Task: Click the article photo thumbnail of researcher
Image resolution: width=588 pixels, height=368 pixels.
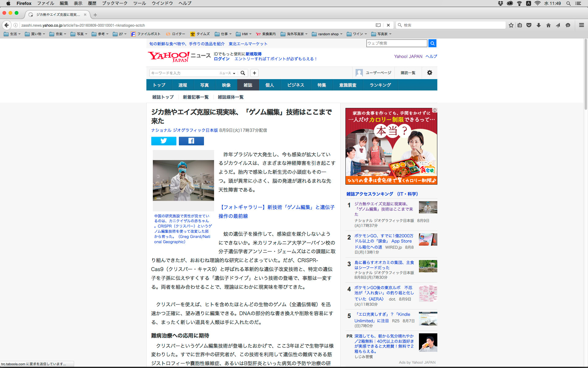Action: pos(183,180)
